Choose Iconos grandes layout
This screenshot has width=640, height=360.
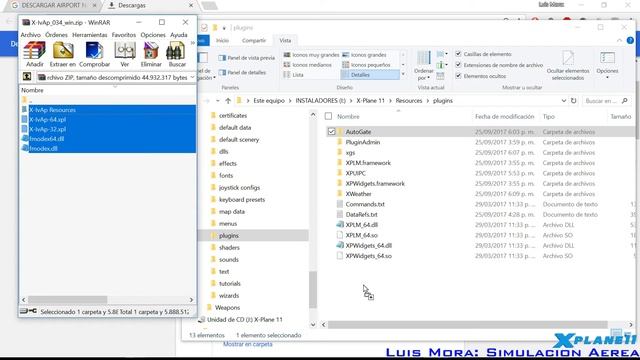click(x=364, y=55)
